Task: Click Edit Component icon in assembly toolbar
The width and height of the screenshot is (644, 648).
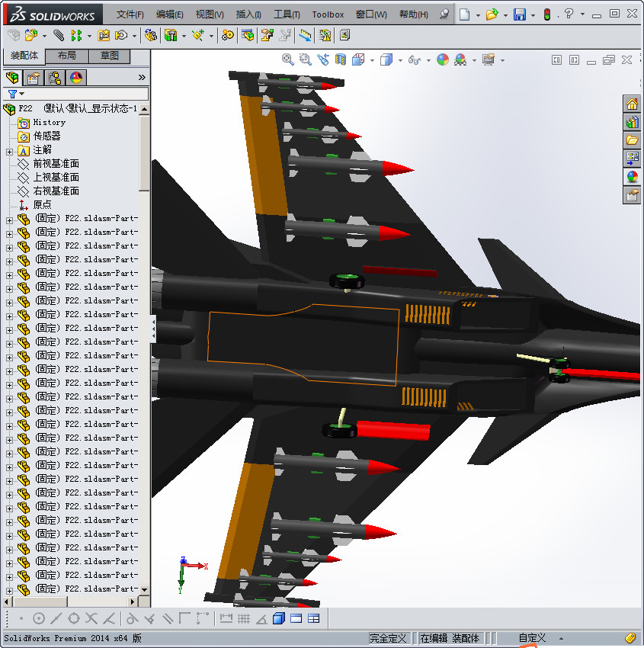Action: click(x=14, y=36)
